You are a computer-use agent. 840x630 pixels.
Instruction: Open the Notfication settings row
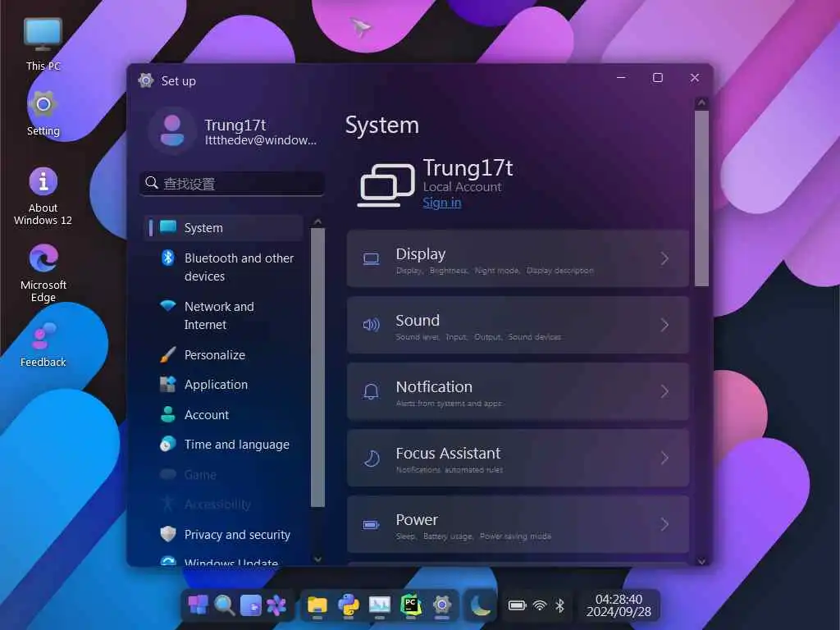518,391
